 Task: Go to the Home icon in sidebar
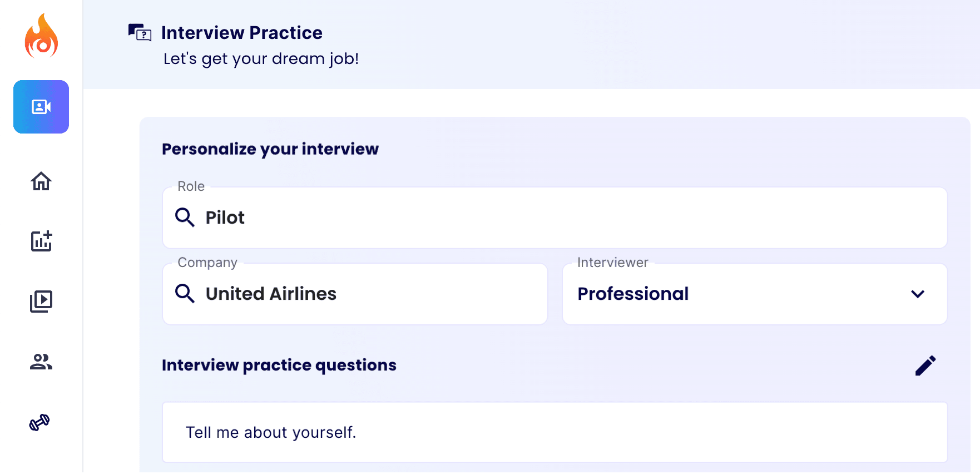41,181
